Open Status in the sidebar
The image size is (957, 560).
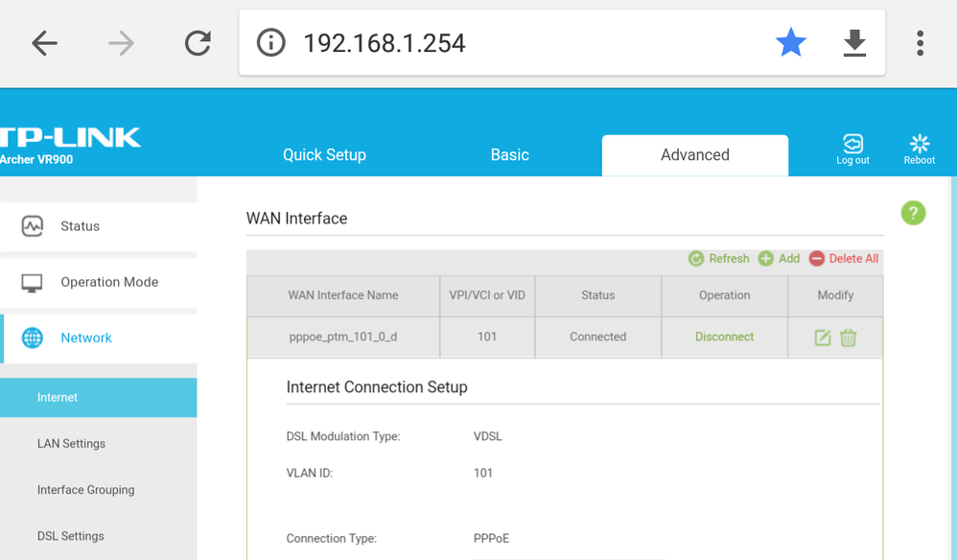click(80, 226)
